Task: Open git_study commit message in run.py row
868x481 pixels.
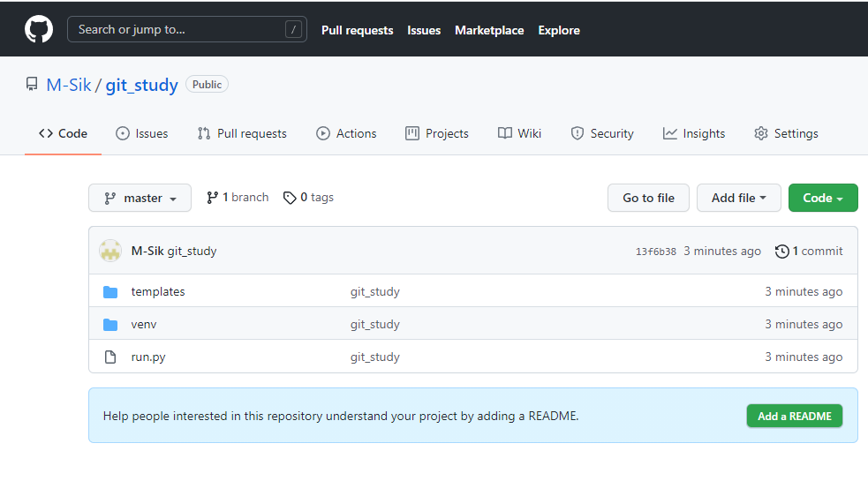Action: click(x=374, y=357)
